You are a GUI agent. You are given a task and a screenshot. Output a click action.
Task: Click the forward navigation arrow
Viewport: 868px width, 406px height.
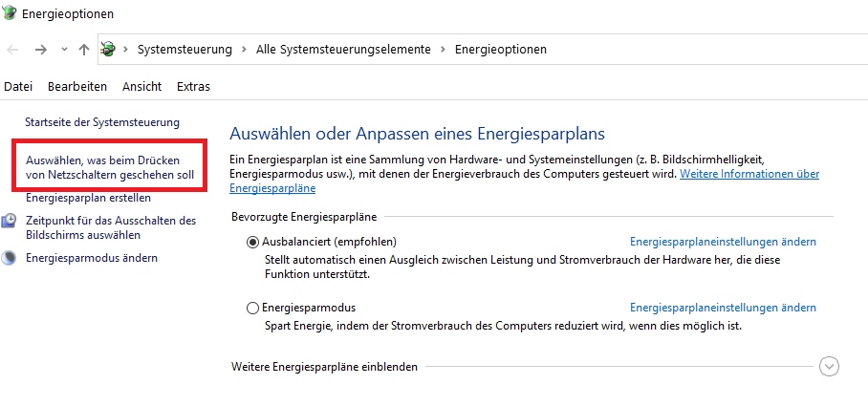click(41, 49)
